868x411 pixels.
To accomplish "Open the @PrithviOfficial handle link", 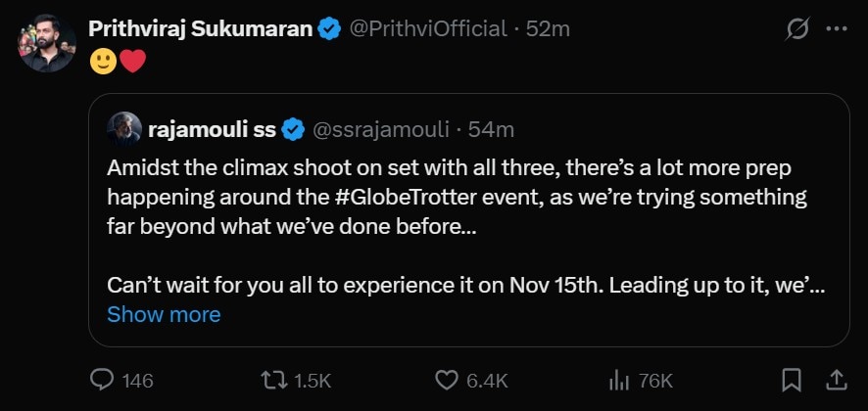I will pyautogui.click(x=429, y=29).
